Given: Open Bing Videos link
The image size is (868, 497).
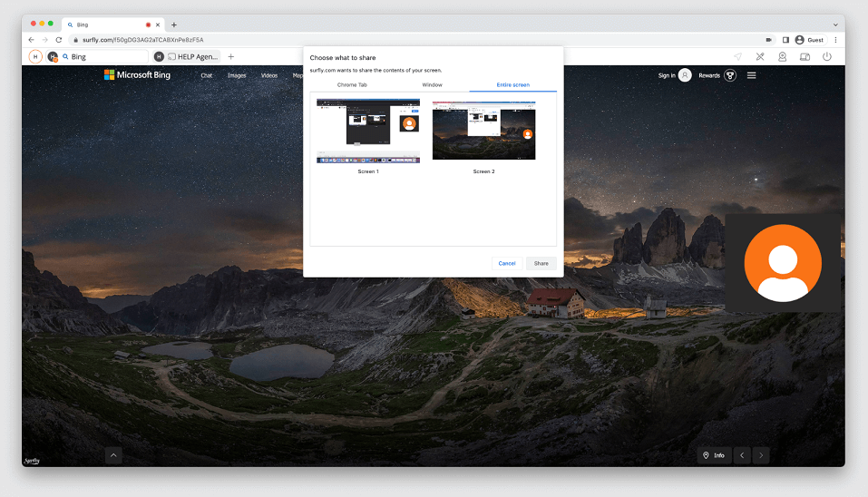Looking at the screenshot, I should point(269,75).
